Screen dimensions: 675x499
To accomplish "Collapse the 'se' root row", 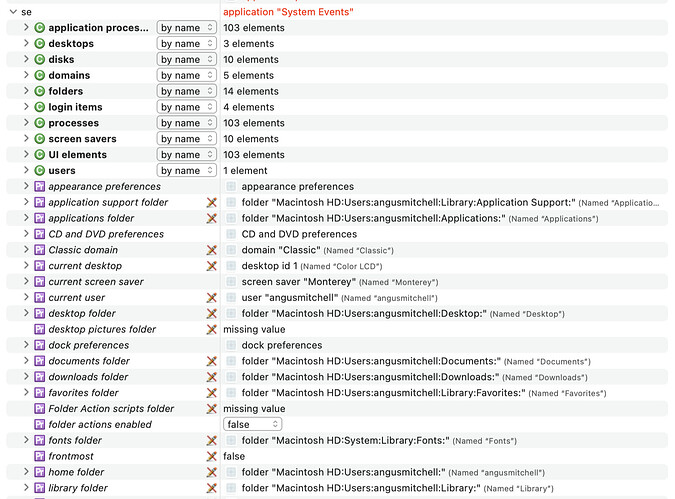I will pyautogui.click(x=13, y=12).
